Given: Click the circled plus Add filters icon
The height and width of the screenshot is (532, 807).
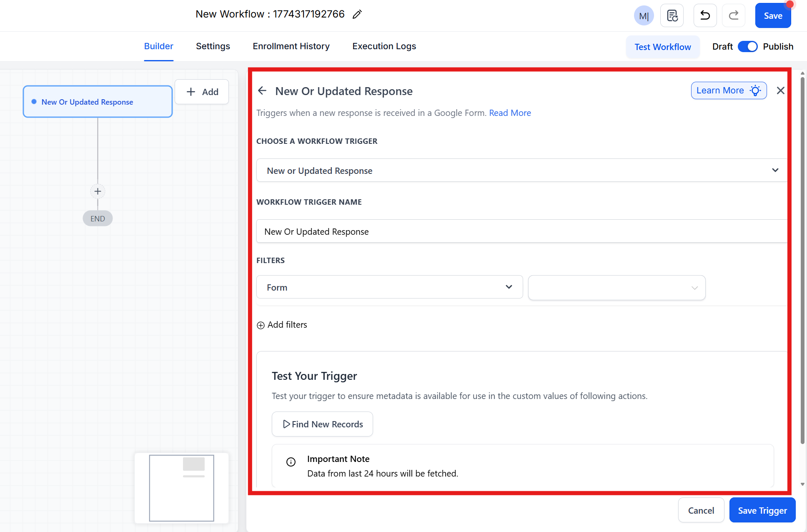Looking at the screenshot, I should coord(261,325).
